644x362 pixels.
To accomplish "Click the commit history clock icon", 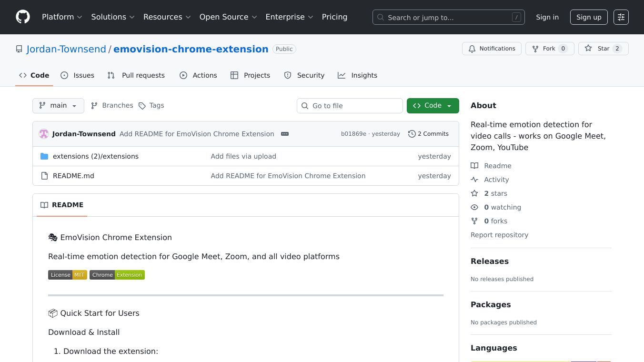I will click(x=412, y=134).
